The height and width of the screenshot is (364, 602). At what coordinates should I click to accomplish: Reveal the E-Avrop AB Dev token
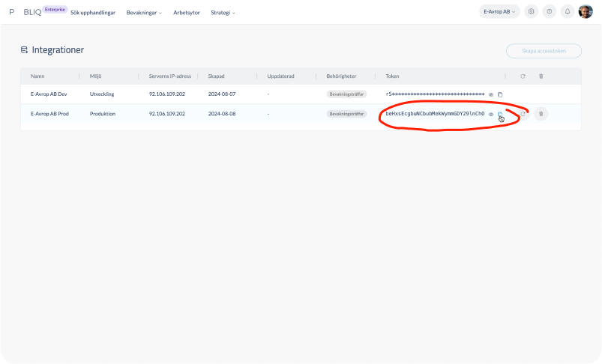(x=491, y=94)
